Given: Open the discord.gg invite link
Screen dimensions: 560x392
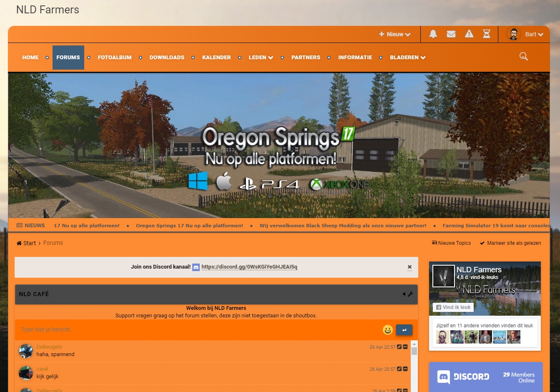Looking at the screenshot, I should [x=249, y=267].
